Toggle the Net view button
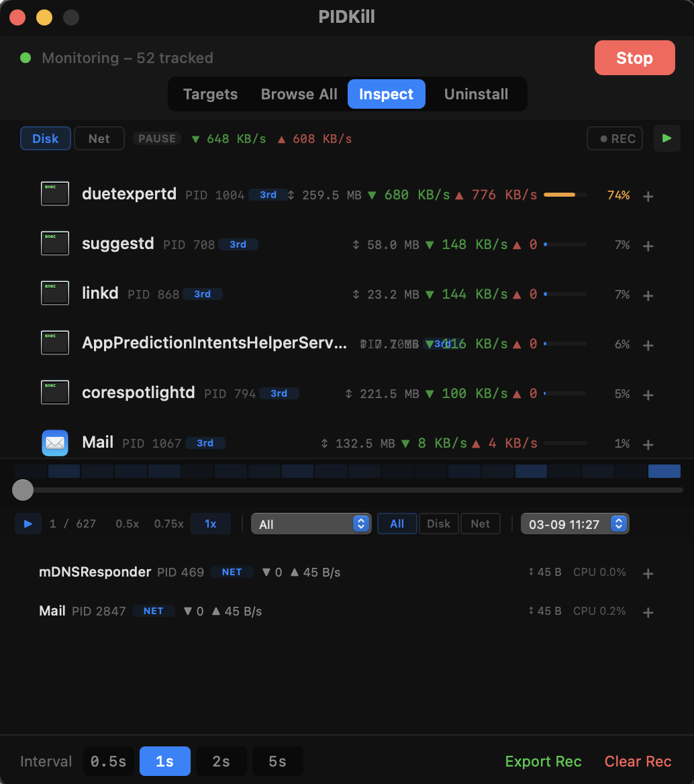This screenshot has width=694, height=784. click(x=99, y=138)
